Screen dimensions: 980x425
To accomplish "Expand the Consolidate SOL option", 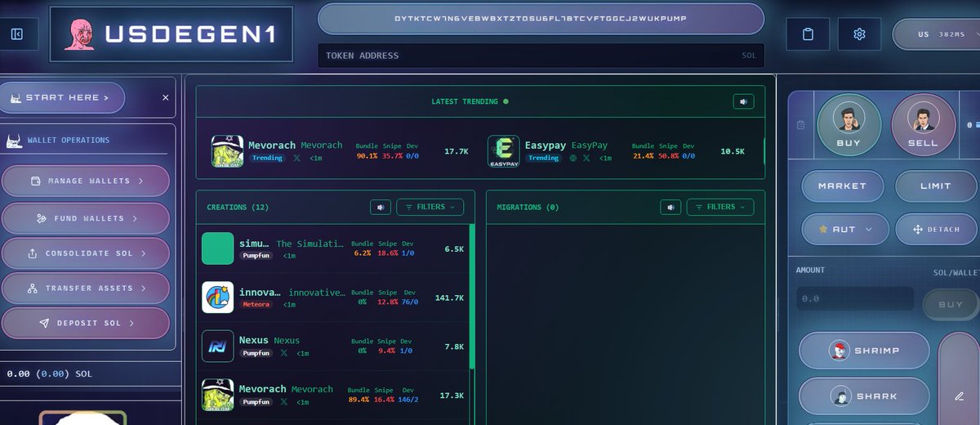I will tap(86, 253).
